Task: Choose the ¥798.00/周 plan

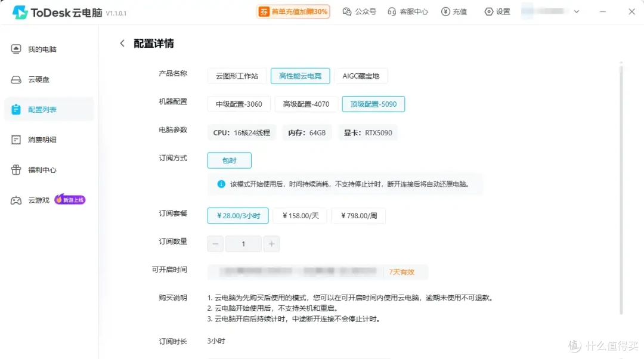Action: (358, 216)
